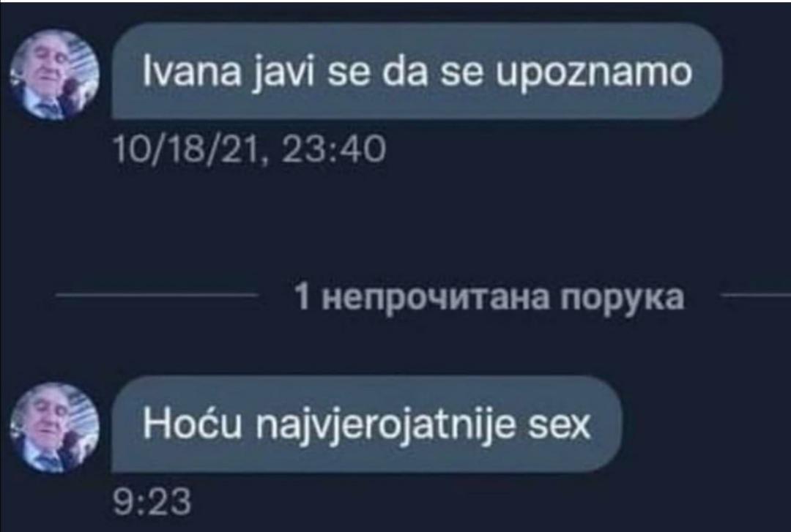Click the '23:40' time in first timestamp
The width and height of the screenshot is (791, 532).
334,150
